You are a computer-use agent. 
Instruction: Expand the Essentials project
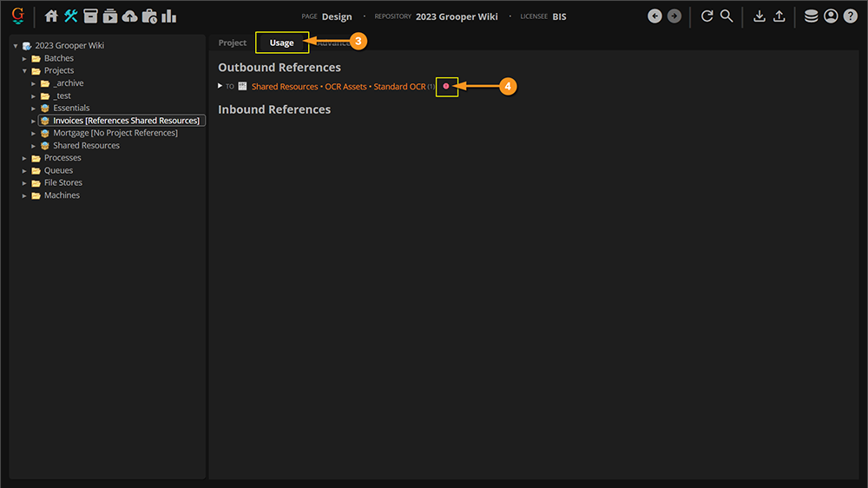coord(33,109)
